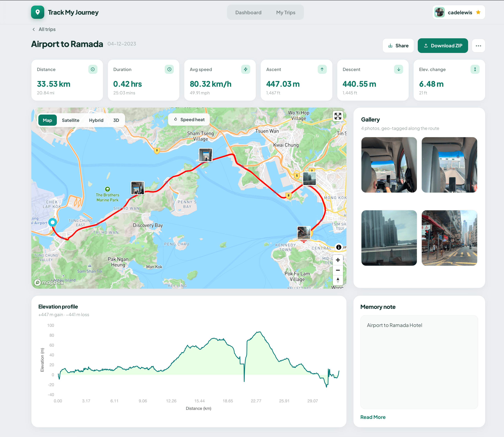Toggle the Speed heat overlay
The width and height of the screenshot is (504, 437).
coord(189,119)
